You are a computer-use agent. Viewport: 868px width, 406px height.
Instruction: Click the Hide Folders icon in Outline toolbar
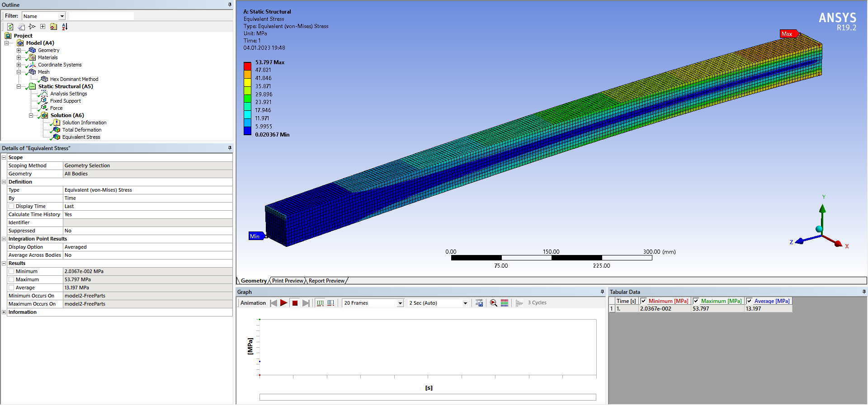[x=53, y=27]
